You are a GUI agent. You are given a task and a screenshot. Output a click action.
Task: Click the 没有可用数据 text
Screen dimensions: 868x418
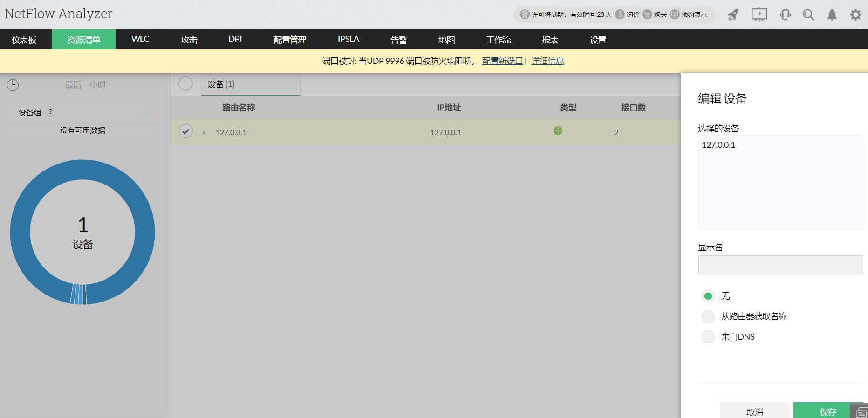[x=82, y=130]
